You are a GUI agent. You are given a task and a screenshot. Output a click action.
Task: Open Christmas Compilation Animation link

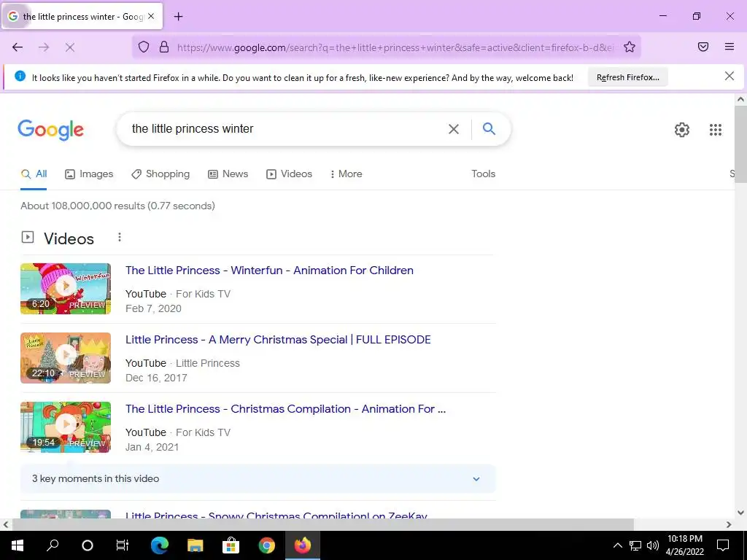(x=285, y=409)
